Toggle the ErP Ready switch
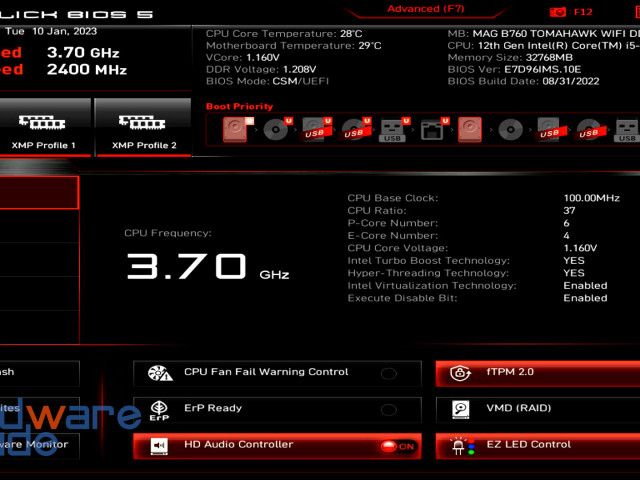 click(389, 409)
